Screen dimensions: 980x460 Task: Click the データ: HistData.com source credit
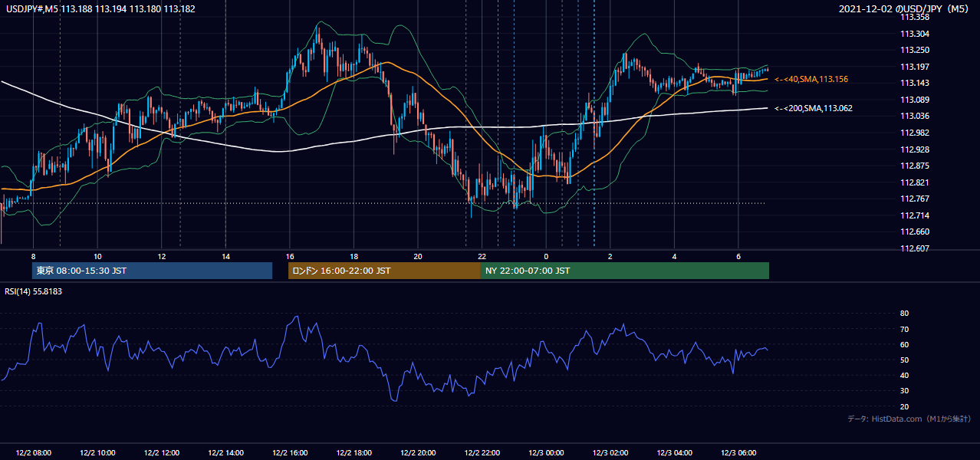[909, 419]
